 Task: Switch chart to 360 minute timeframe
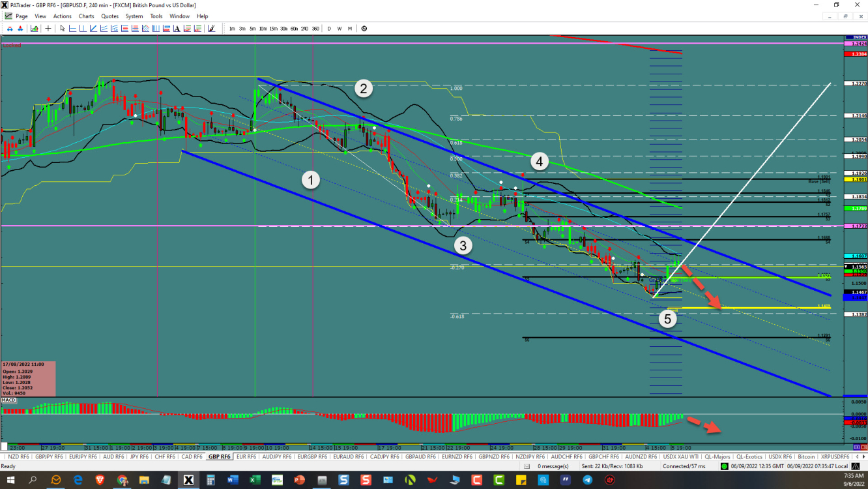point(315,29)
